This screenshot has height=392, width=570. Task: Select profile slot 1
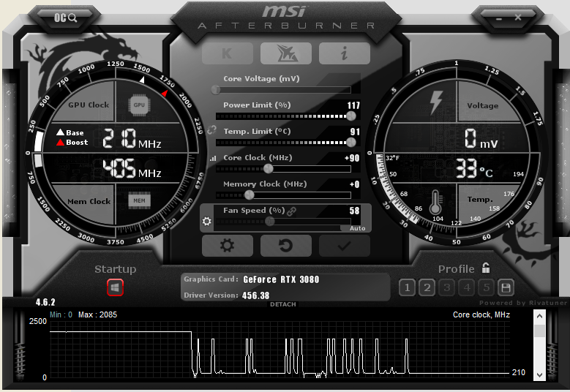click(x=407, y=288)
